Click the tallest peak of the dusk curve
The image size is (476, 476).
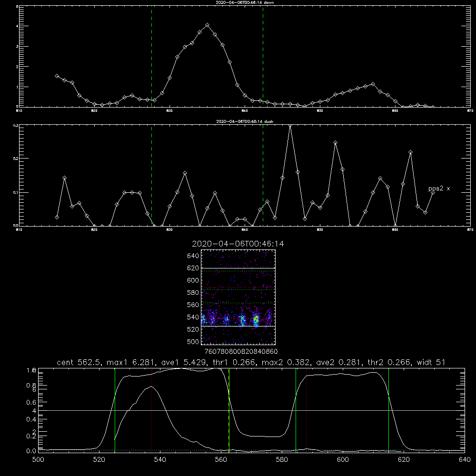290,126
